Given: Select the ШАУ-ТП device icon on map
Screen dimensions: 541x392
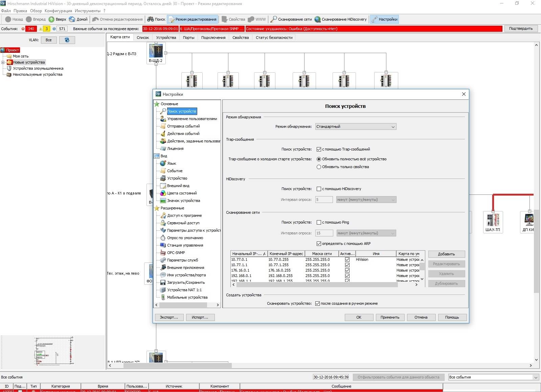Looking at the screenshot, I should [493, 220].
